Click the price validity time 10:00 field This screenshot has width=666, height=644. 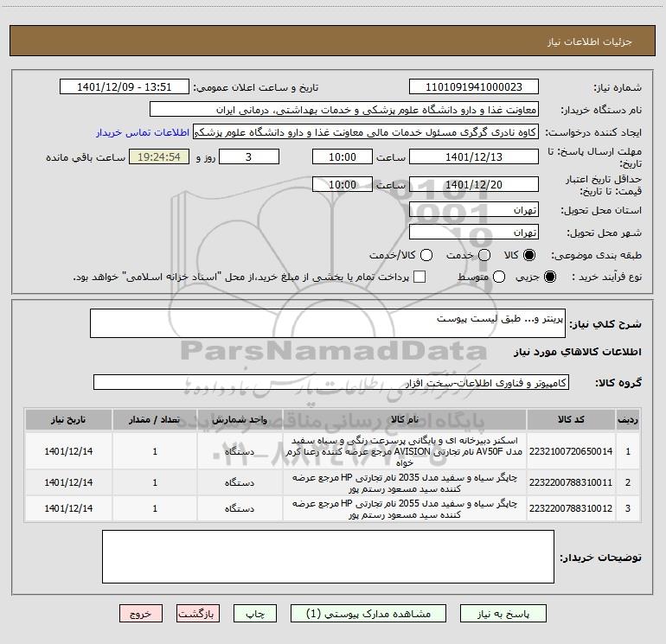(343, 184)
